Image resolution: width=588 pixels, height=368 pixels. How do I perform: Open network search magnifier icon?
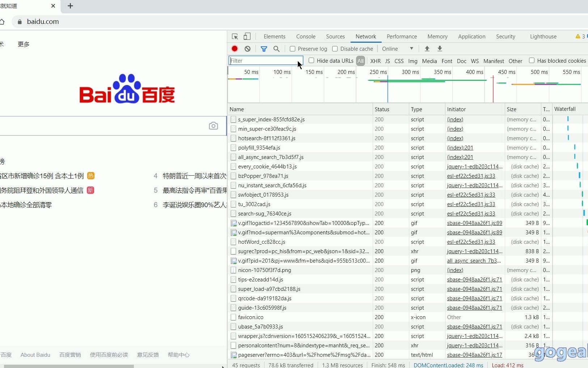[276, 49]
